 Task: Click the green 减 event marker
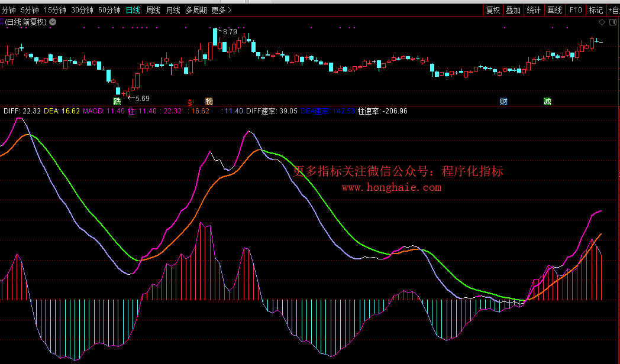click(x=547, y=101)
